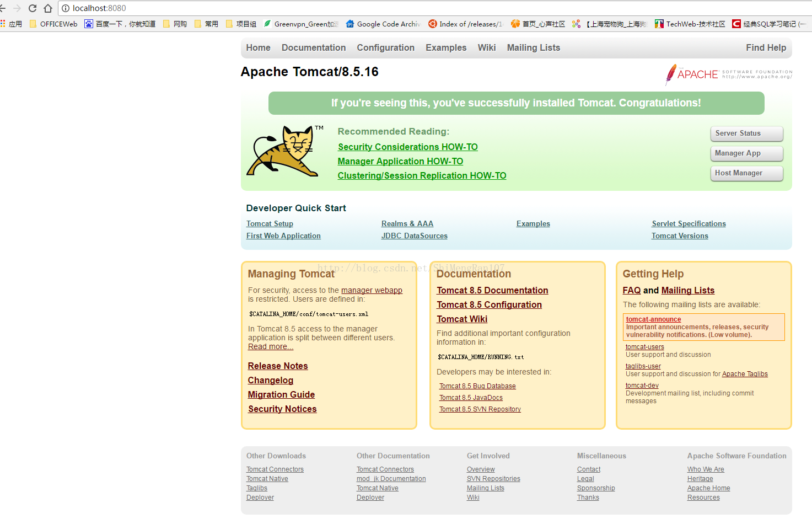Screen dimensions: 812x524
Task: Open the Who We Are link
Action: click(706, 469)
